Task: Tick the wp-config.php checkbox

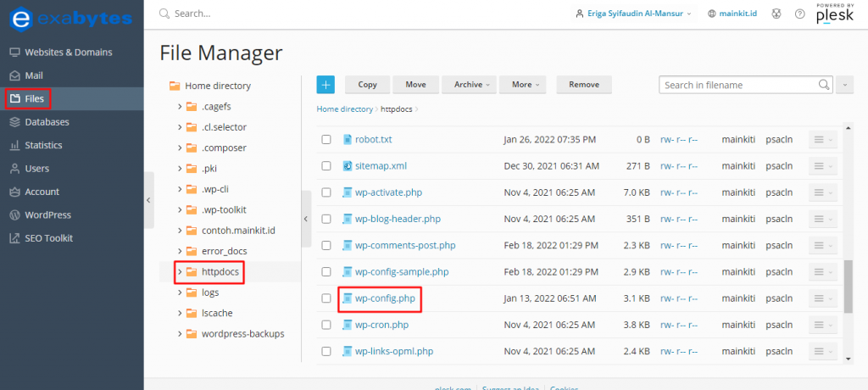Action: [326, 298]
